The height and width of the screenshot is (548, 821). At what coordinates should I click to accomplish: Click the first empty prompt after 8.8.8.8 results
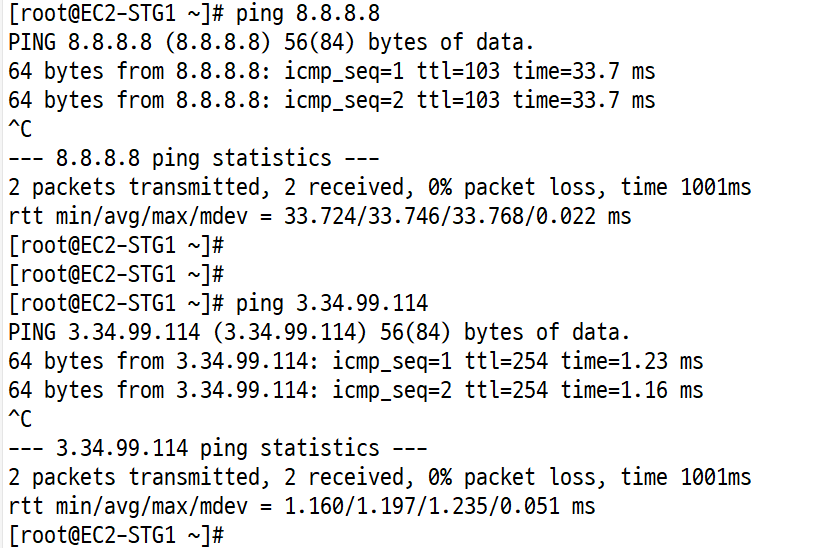pos(116,245)
